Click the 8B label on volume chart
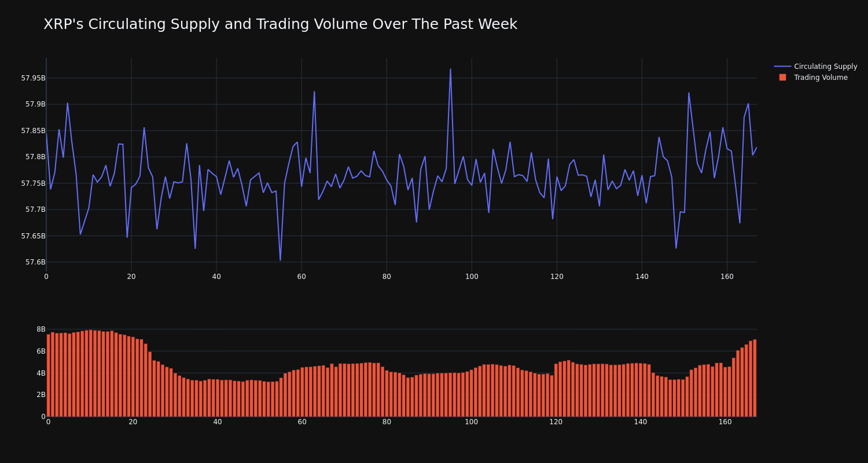Screen dimensions: 868x463 (x=41, y=329)
